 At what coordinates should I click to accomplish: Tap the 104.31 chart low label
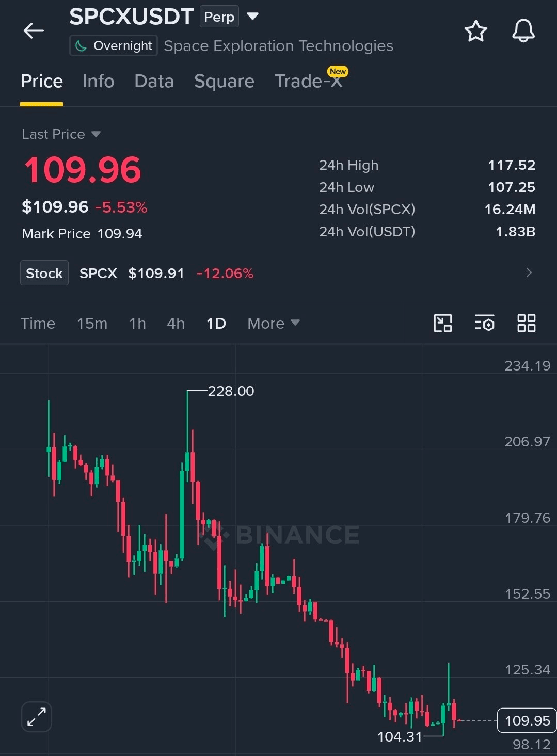[x=400, y=736]
